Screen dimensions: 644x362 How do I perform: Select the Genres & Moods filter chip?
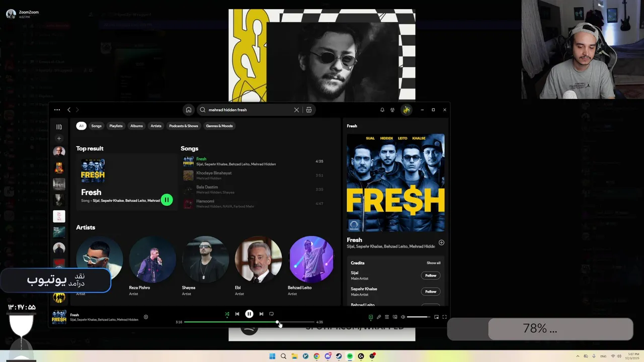click(x=219, y=126)
